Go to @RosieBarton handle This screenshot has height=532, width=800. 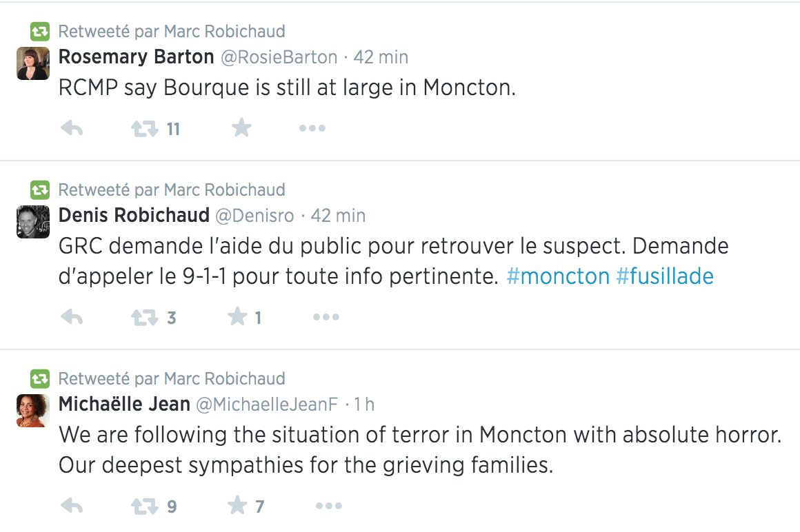coord(279,57)
